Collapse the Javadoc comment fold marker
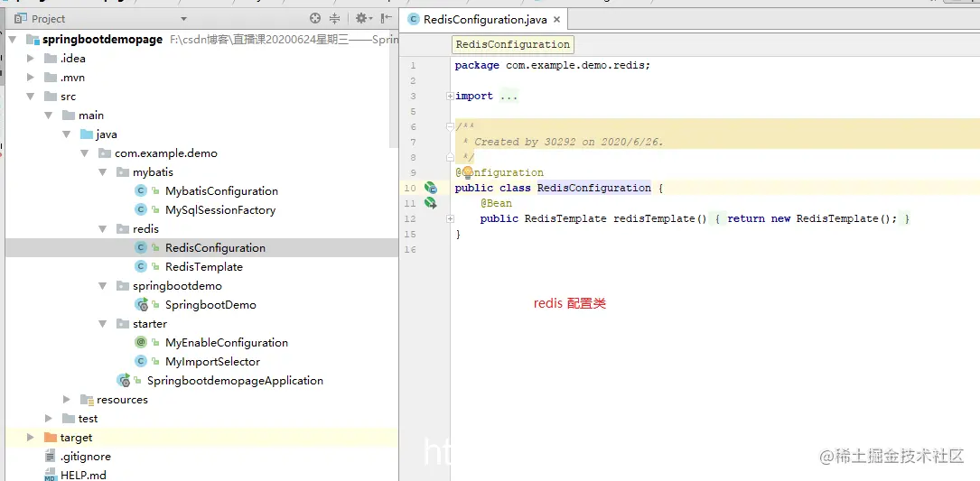The height and width of the screenshot is (481, 980). 450,127
